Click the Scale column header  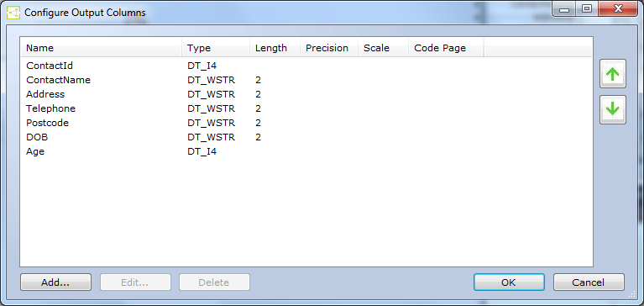(384, 48)
